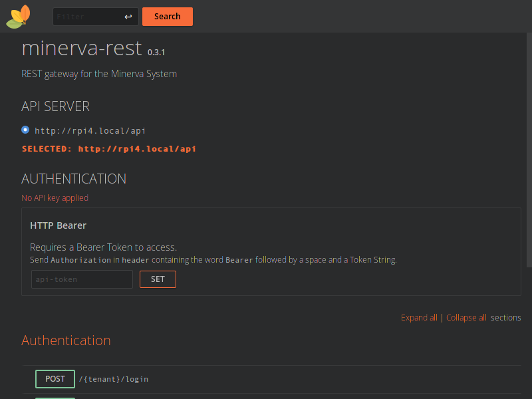Jump to the orange Authentication section title
Image resolution: width=532 pixels, height=399 pixels.
pyautogui.click(x=66, y=340)
